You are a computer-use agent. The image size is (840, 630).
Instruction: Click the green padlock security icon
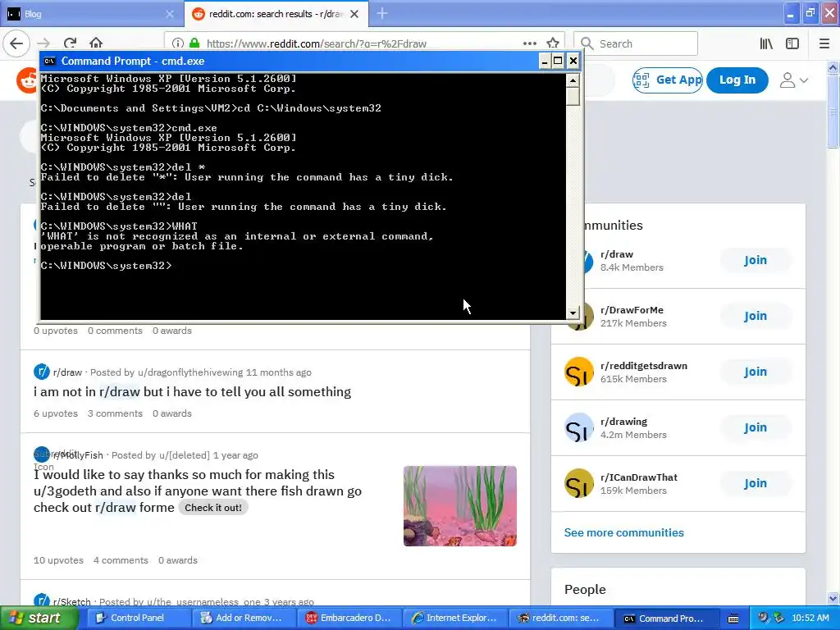194,43
